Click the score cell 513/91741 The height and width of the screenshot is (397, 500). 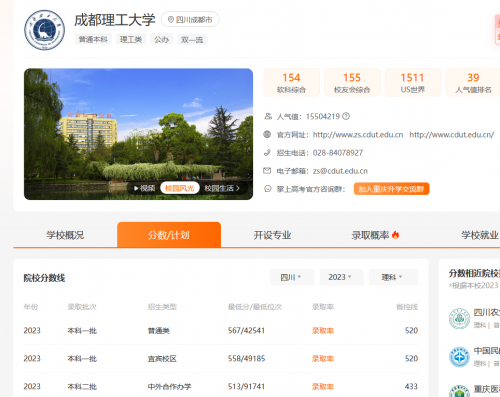click(x=246, y=387)
